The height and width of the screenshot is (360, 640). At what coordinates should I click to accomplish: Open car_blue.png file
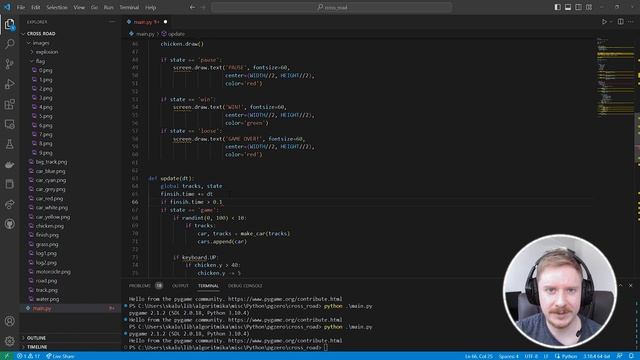51,171
